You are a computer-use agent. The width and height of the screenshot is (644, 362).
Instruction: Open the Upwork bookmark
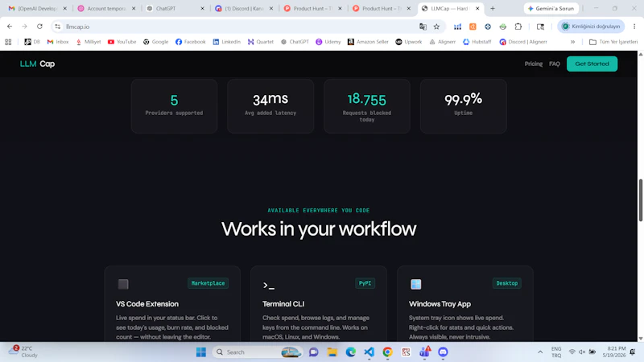409,42
